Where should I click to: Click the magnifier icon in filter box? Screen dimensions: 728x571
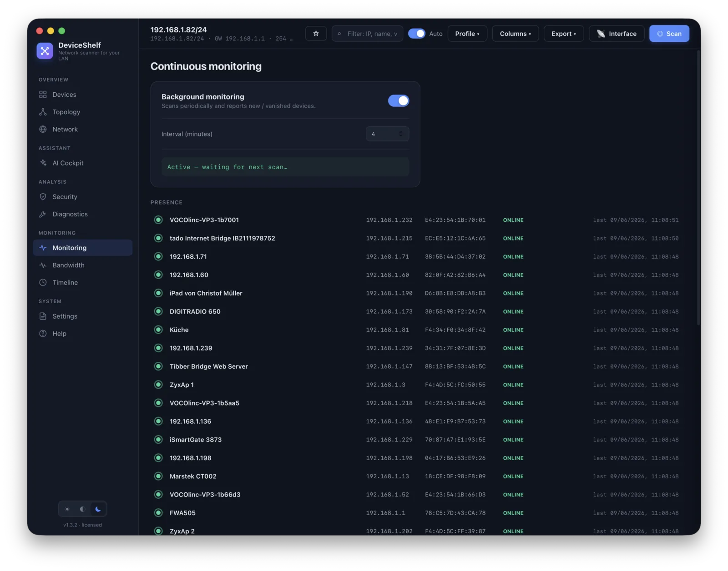pyautogui.click(x=339, y=34)
